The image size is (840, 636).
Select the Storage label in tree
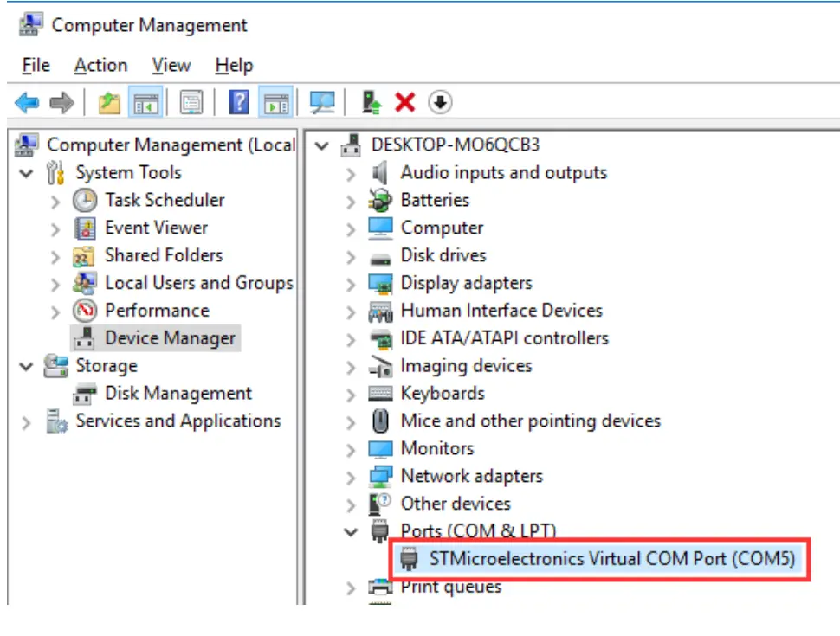107,366
